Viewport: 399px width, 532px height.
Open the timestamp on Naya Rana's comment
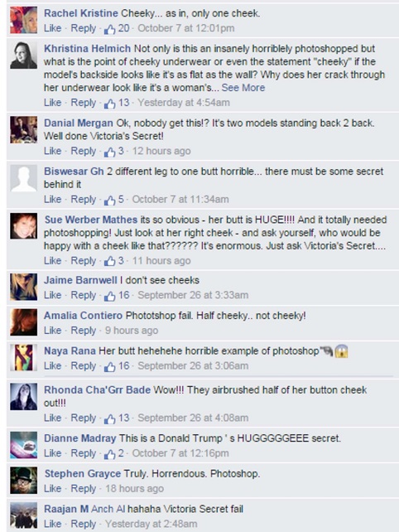coord(193,365)
